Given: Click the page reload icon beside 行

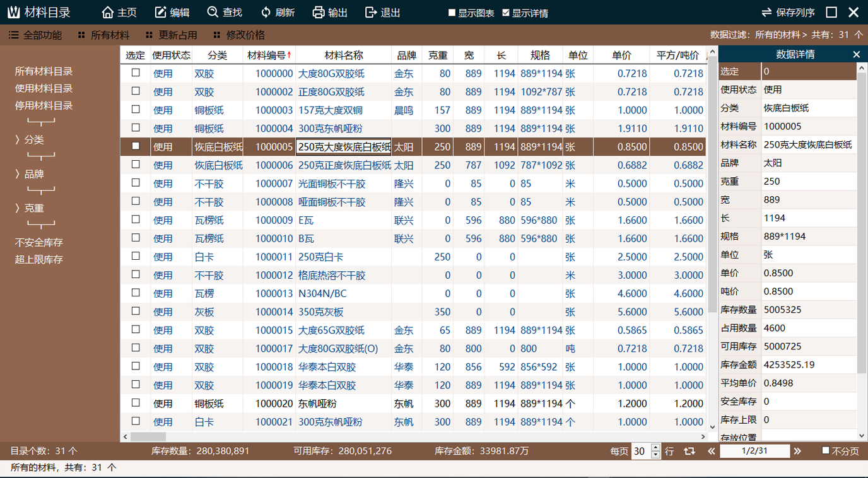Looking at the screenshot, I should [x=689, y=451].
